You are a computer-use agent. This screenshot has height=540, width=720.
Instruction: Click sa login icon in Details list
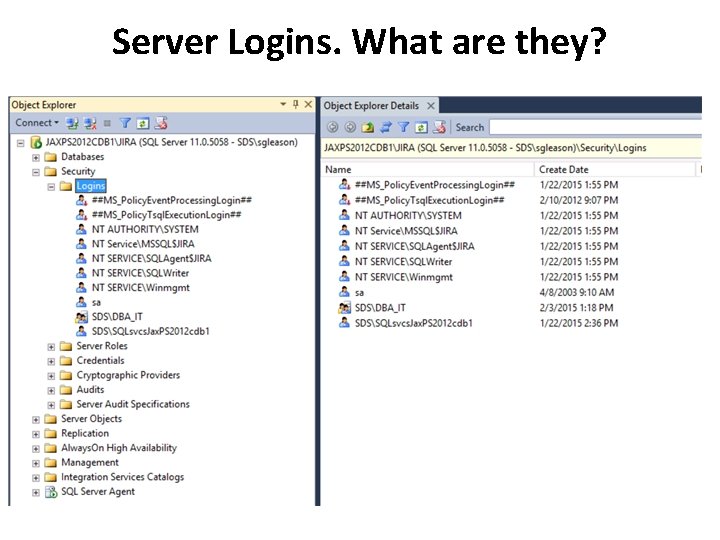pyautogui.click(x=344, y=292)
